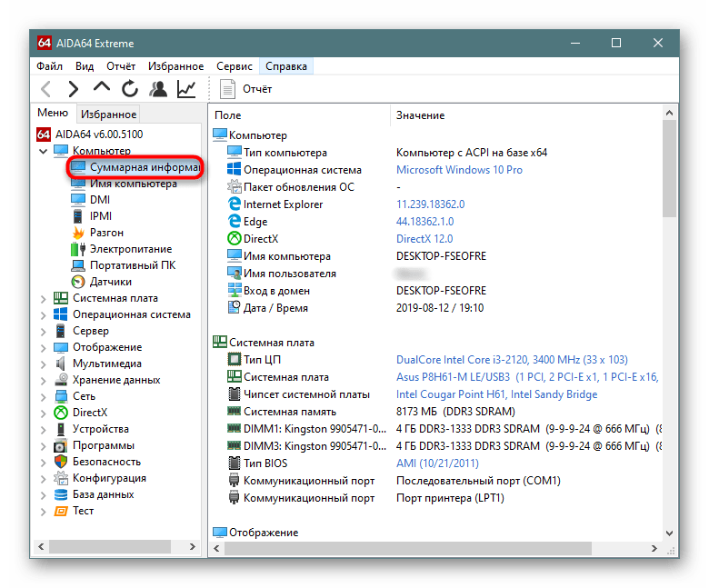Image resolution: width=709 pixels, height=588 pixels.
Task: Open the 44.18362.1.0 Edge version link
Action: coord(425,222)
